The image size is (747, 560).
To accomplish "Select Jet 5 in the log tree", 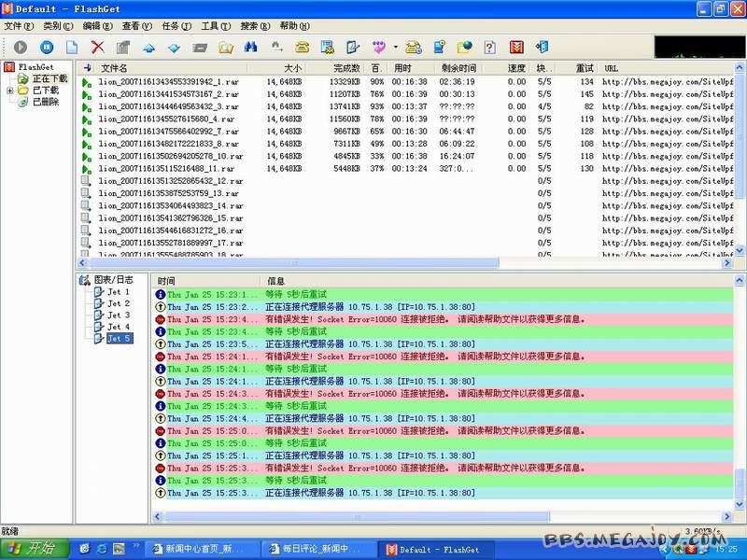I will [x=120, y=339].
